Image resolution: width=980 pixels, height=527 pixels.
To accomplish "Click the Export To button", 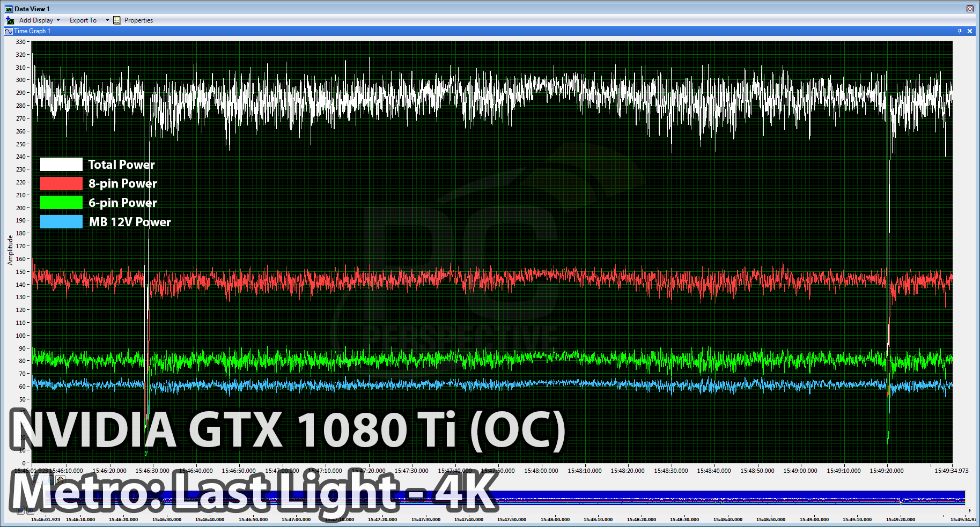I will pyautogui.click(x=83, y=20).
